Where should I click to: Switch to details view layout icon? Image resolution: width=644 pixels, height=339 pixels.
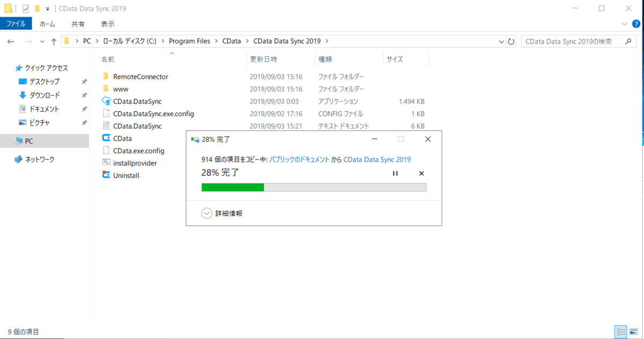620,331
